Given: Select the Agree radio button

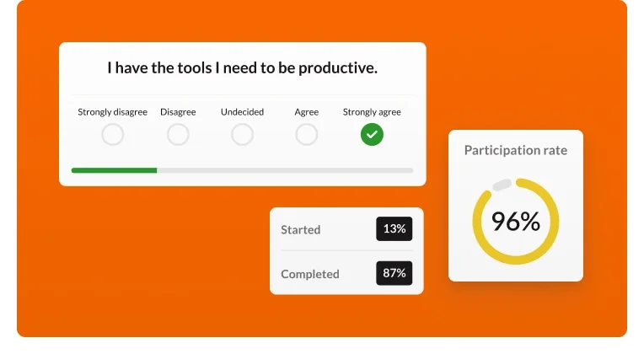Looking at the screenshot, I should tap(307, 134).
